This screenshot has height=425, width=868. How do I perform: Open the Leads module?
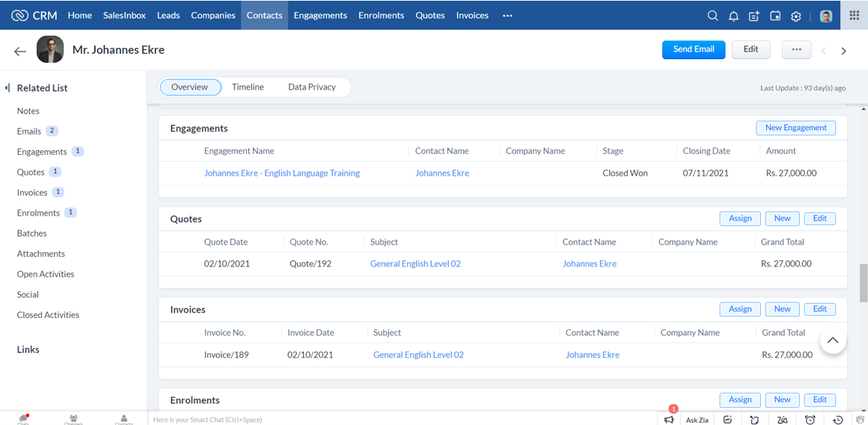coord(168,16)
